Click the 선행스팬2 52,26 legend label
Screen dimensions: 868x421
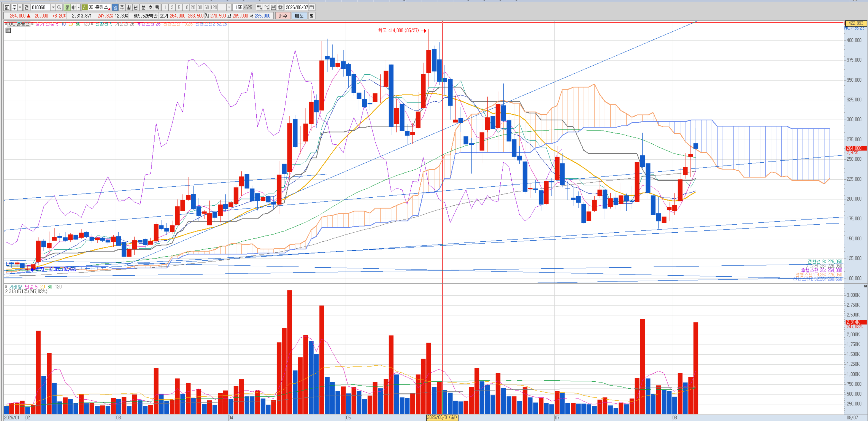click(211, 24)
